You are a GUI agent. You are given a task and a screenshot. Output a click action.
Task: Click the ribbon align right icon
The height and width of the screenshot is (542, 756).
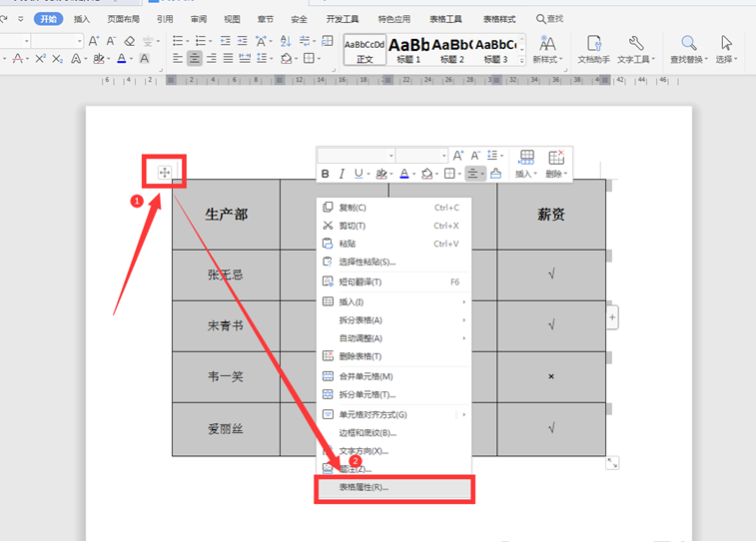click(x=211, y=59)
